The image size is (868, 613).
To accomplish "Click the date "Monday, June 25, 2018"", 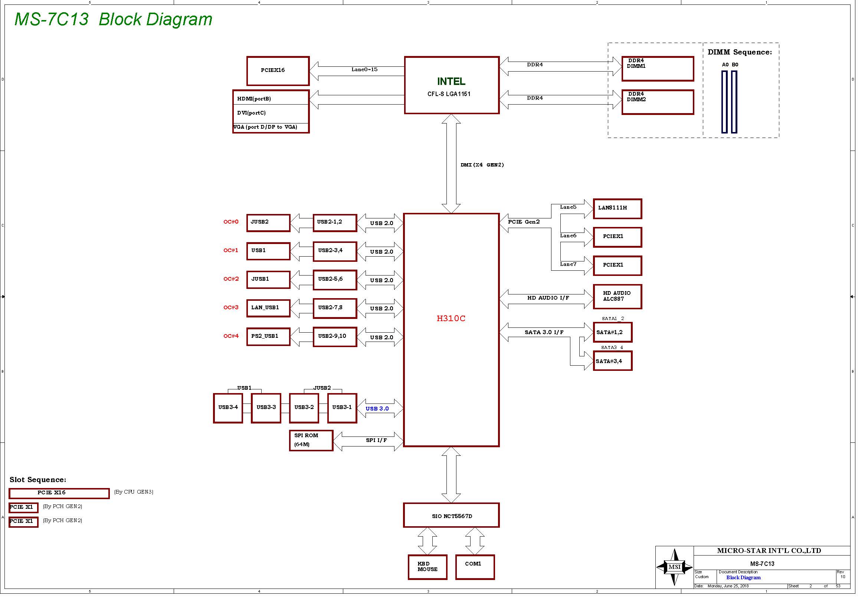I will (728, 586).
